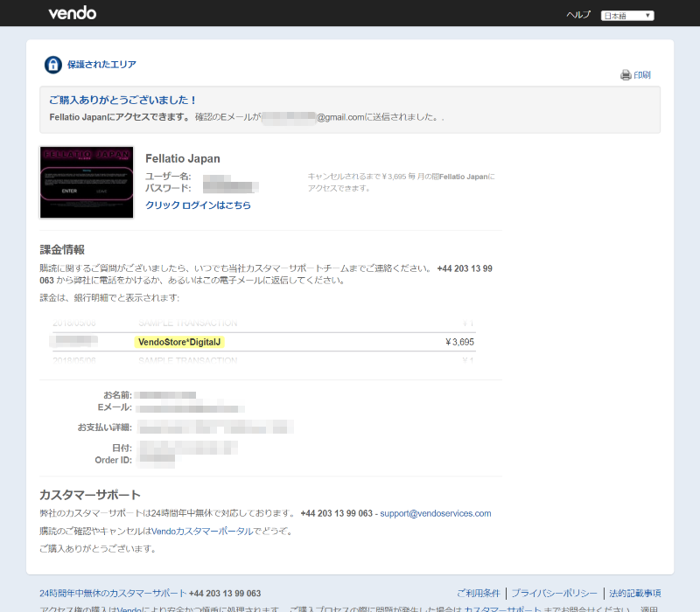The height and width of the screenshot is (612, 700).
Task: Click the highlighted VendoStore*DigitalJ descriptor
Action: pyautogui.click(x=179, y=342)
